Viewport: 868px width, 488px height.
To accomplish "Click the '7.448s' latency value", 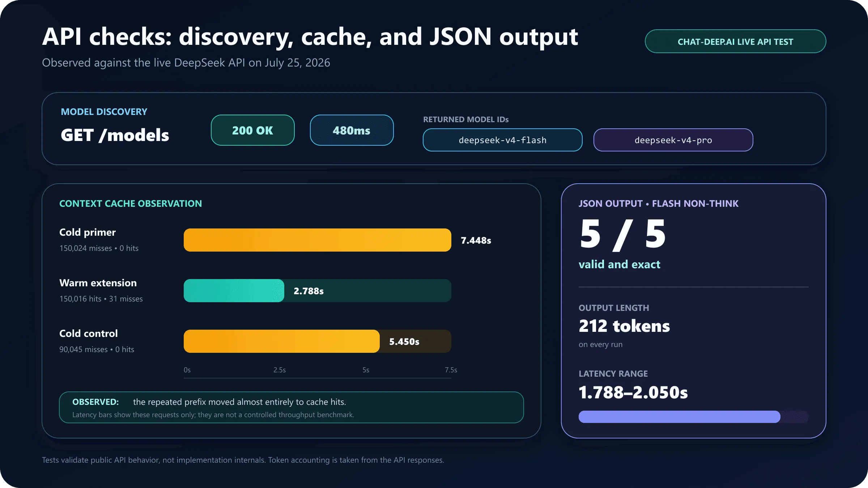I will 476,240.
